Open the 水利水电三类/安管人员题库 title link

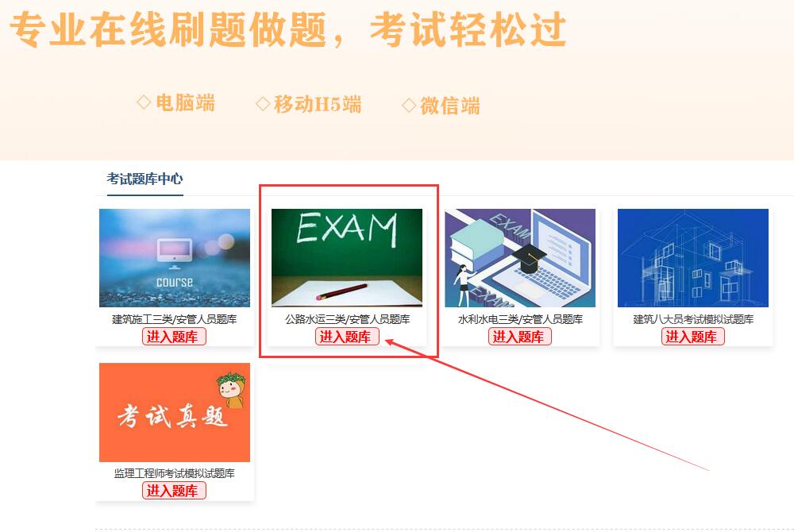521,319
